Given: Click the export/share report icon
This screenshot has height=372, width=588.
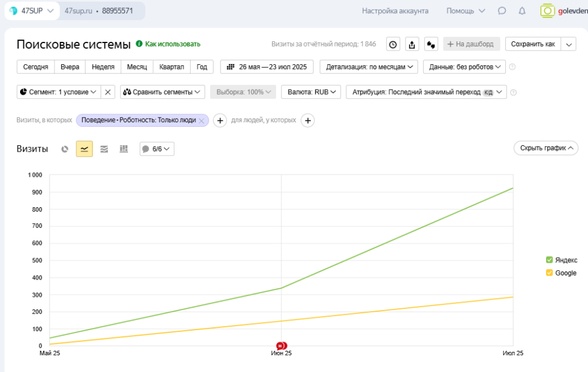Looking at the screenshot, I should (412, 44).
